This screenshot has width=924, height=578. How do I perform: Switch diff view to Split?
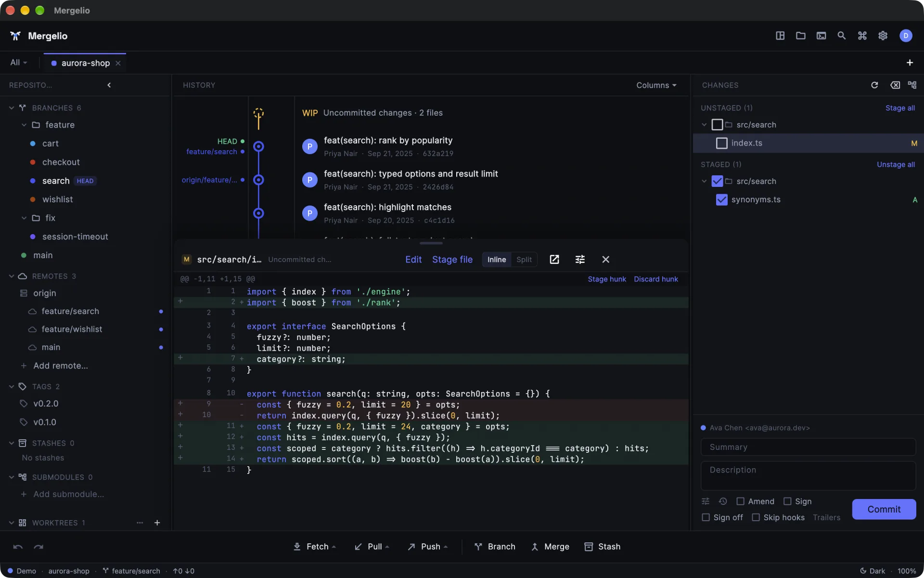524,260
